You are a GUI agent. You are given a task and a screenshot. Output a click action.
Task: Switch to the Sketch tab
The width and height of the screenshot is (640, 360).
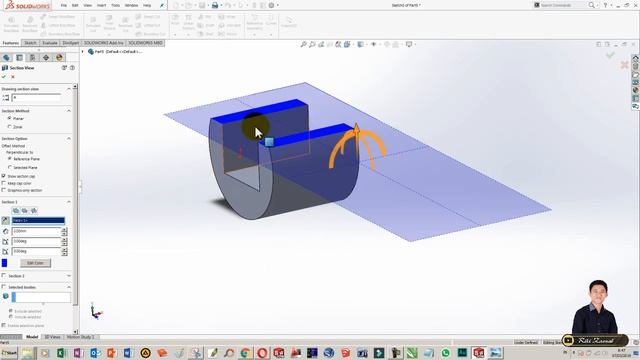click(30, 43)
